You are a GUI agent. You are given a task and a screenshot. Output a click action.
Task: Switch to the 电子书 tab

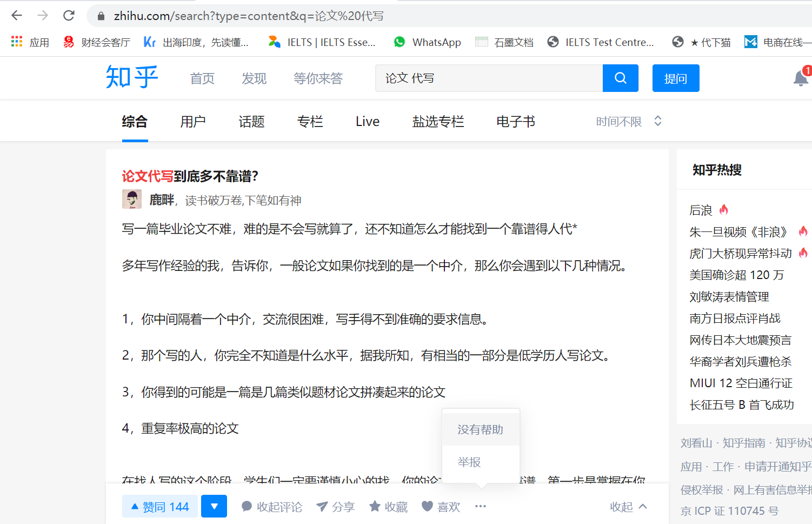click(x=515, y=121)
